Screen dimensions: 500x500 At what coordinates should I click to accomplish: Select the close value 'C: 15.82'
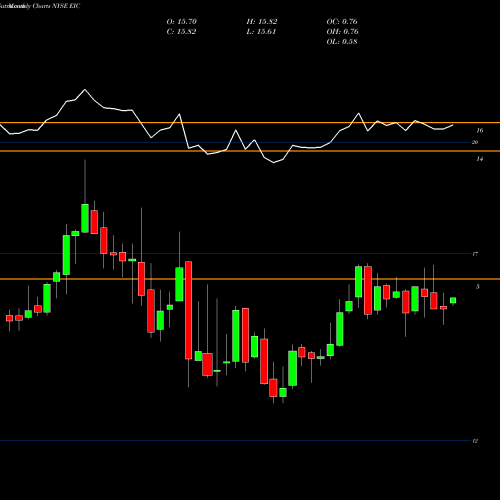[x=181, y=32]
